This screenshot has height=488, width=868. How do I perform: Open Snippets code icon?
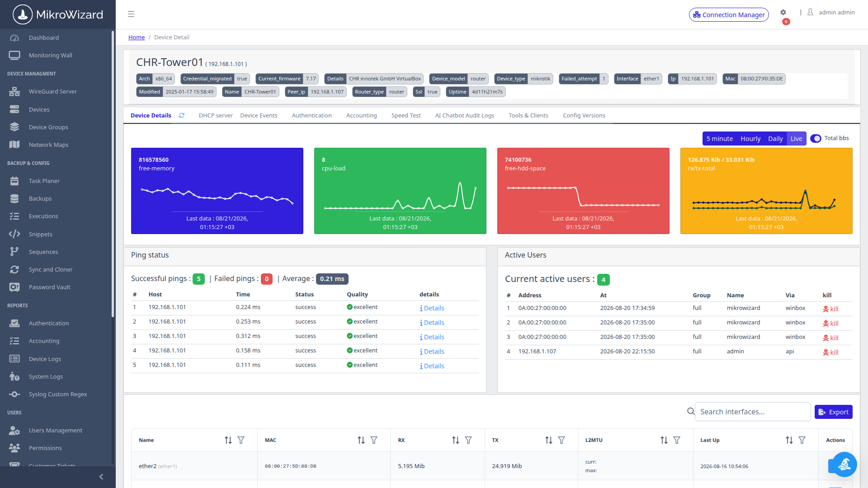coord(14,234)
